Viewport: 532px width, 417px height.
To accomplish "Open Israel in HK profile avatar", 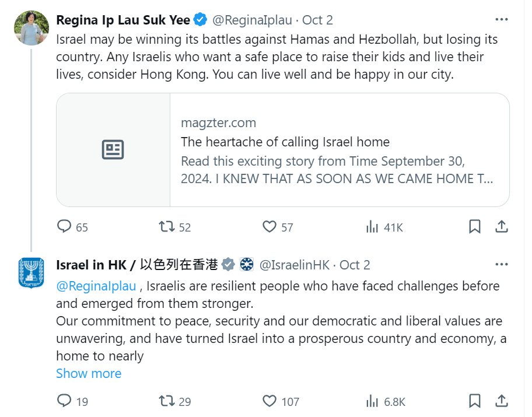I will (x=32, y=272).
